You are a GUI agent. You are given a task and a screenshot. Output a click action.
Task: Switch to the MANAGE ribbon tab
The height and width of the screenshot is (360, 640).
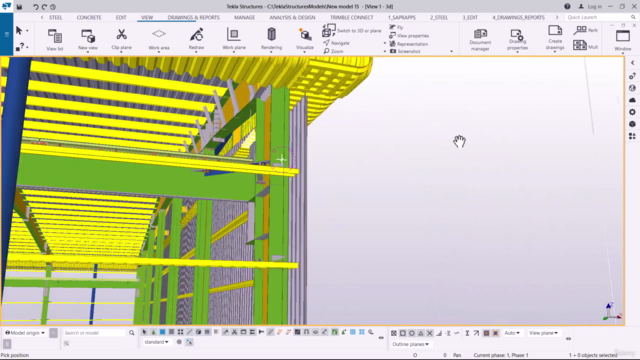click(x=244, y=18)
